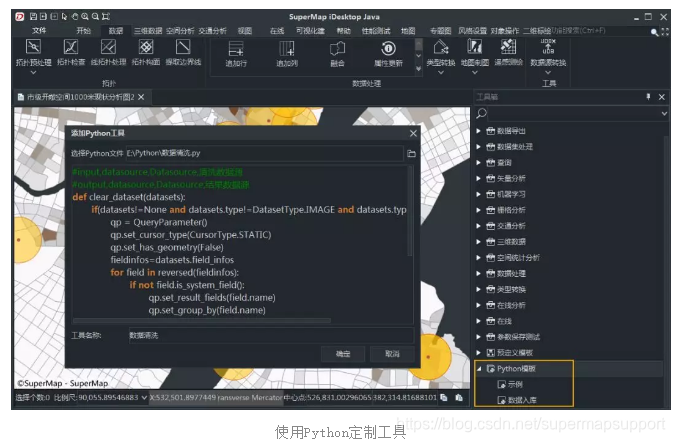This screenshot has width=675, height=442.
Task: Select the 示例 Python template item
Action: (510, 384)
